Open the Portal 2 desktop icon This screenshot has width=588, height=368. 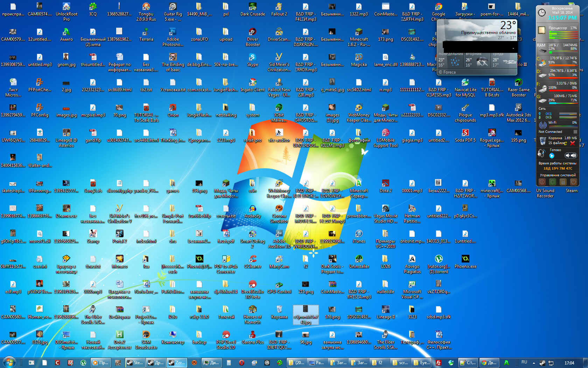(119, 236)
